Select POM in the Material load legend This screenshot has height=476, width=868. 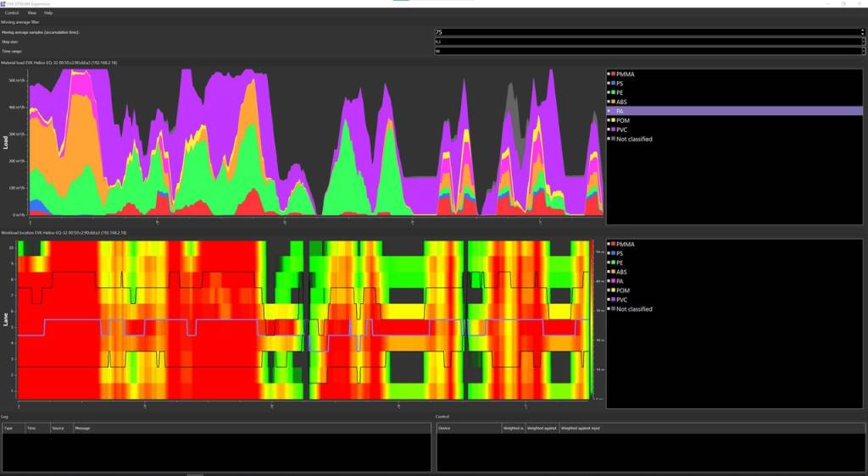tap(623, 120)
